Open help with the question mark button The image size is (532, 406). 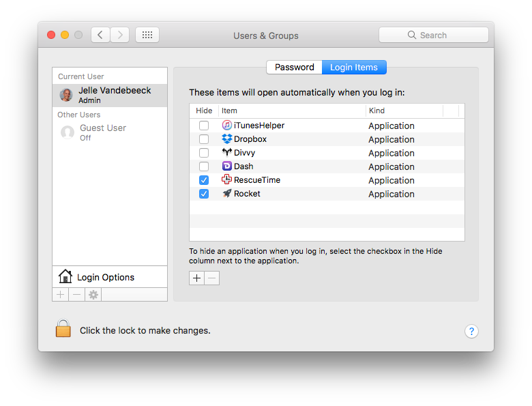point(471,331)
